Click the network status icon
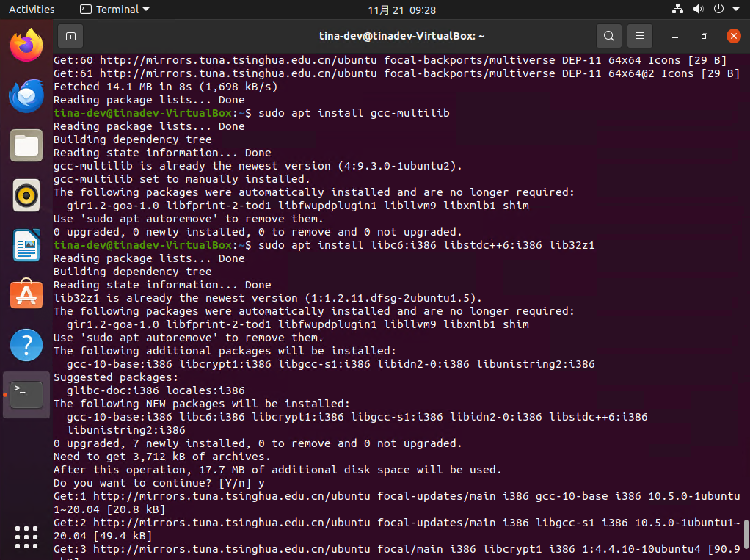 click(x=677, y=10)
